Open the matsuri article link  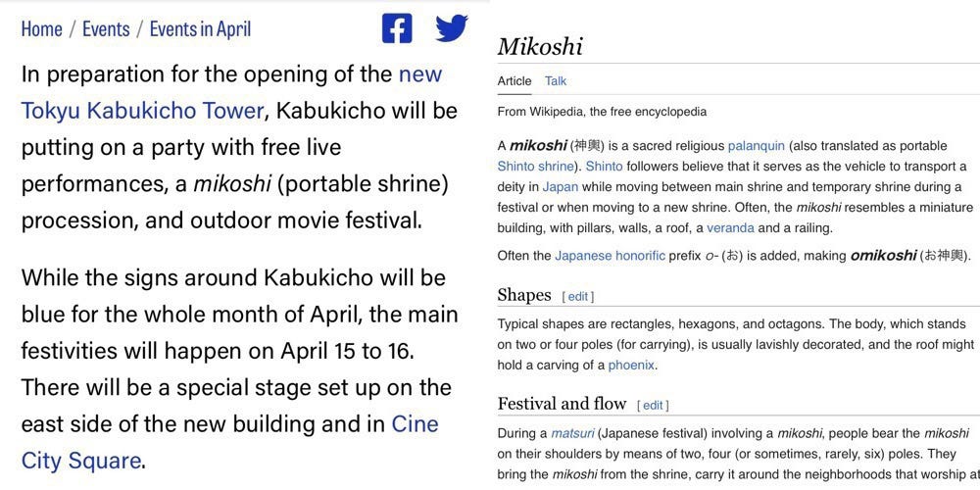[568, 433]
